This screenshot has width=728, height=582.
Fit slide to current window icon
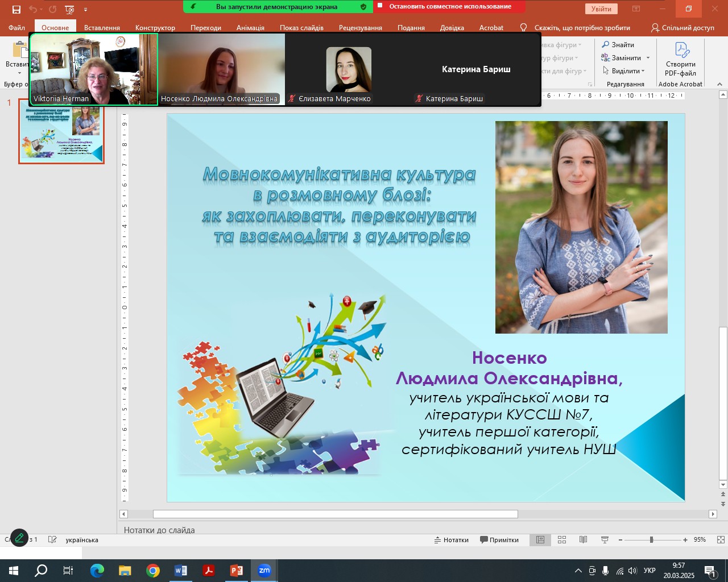[x=721, y=540]
